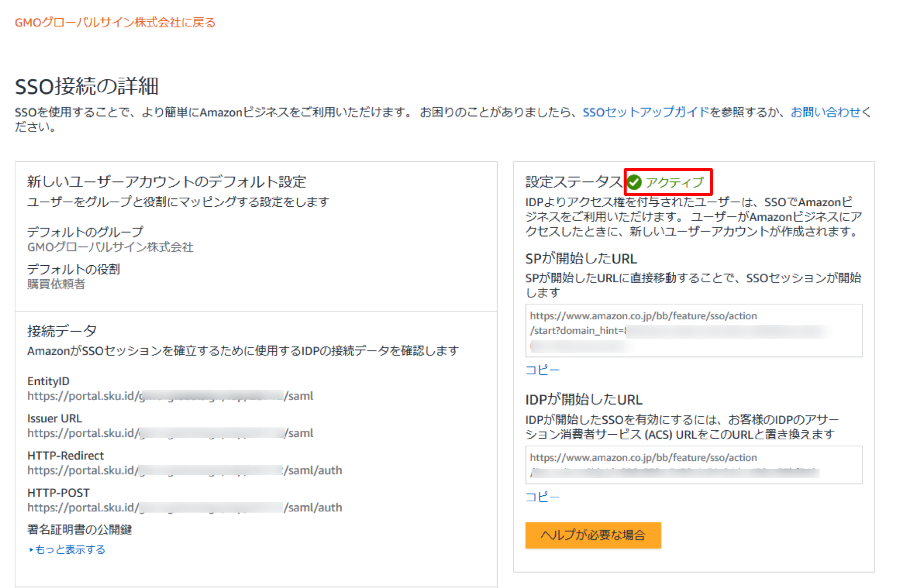Click the デフォルトのグループ label
This screenshot has width=903, height=588.
[x=85, y=232]
